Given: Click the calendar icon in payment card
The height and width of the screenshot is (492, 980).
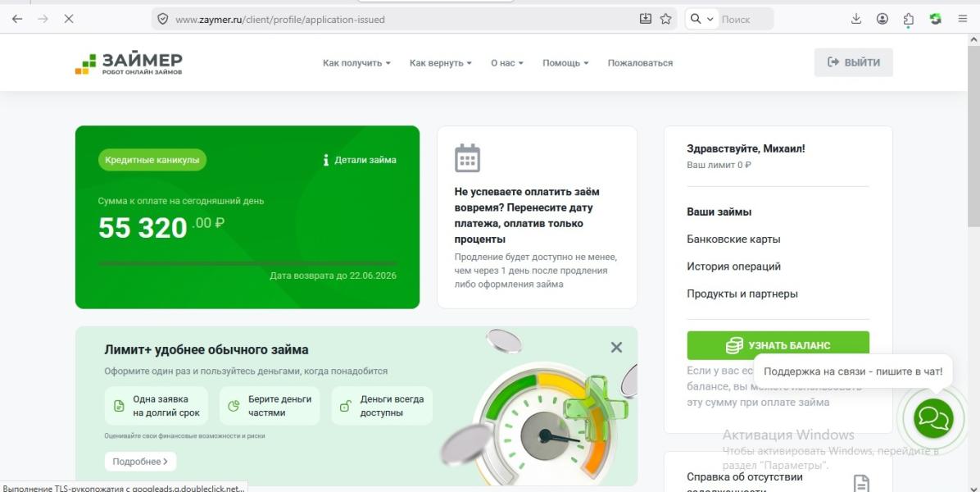Looking at the screenshot, I should pyautogui.click(x=467, y=158).
